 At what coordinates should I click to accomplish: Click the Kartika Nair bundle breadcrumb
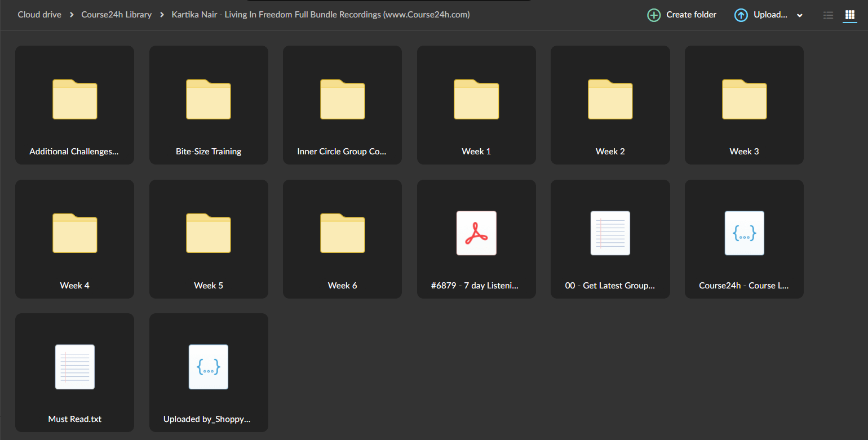point(321,15)
